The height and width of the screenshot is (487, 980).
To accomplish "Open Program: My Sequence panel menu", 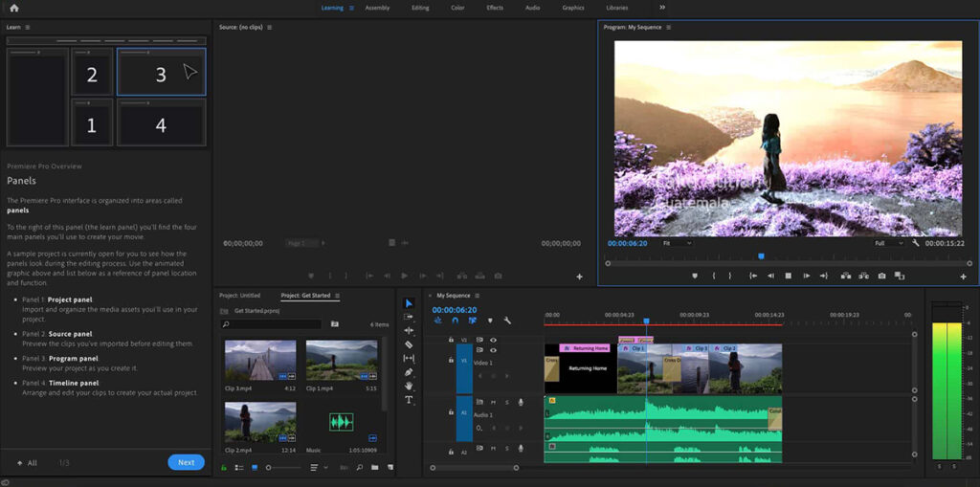I will (668, 27).
